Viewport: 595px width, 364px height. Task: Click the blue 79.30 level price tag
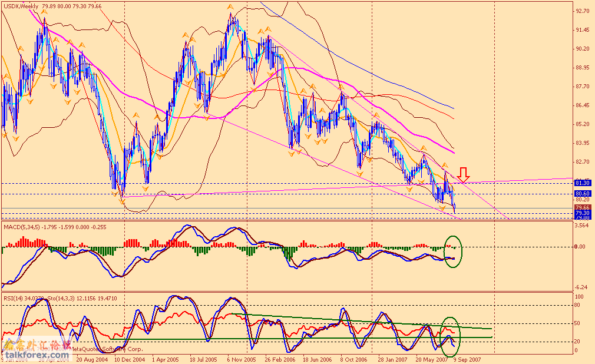pos(583,213)
